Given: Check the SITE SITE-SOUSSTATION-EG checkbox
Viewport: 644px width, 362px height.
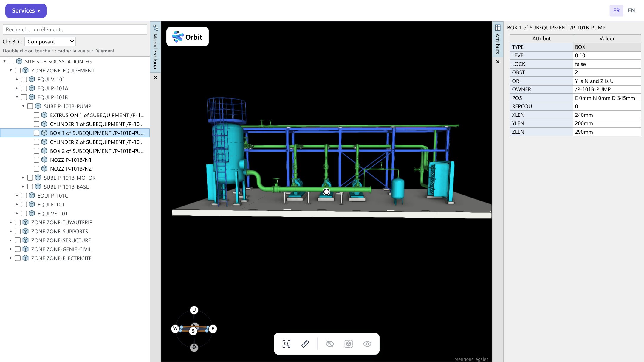Looking at the screenshot, I should tap(12, 61).
